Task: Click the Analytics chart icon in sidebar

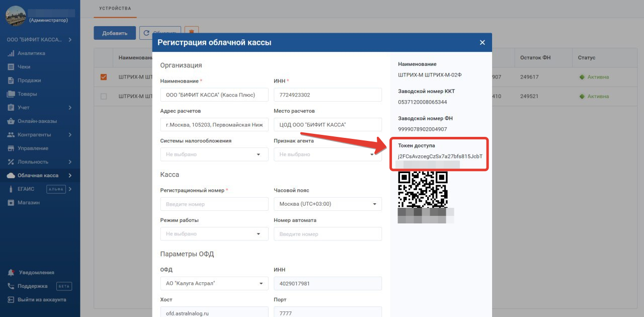Action: (11, 53)
